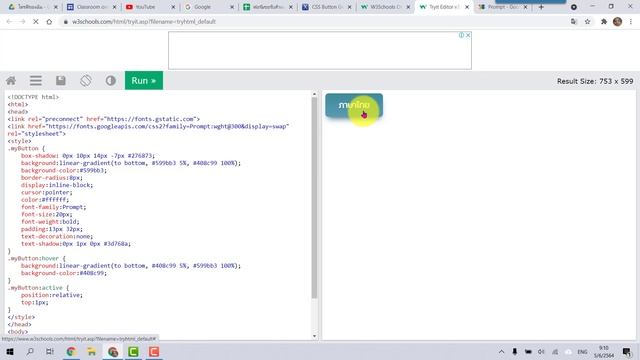This screenshot has height=360, width=640.
Task: Switch the ENG input language indicator
Action: coord(582,351)
